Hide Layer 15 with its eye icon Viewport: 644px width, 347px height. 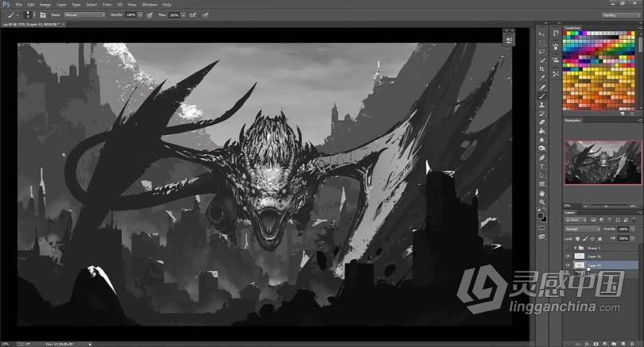(568, 265)
